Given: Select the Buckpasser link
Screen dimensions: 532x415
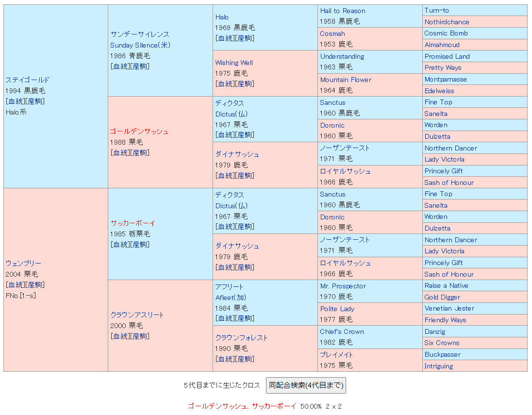Looking at the screenshot, I should [442, 354].
